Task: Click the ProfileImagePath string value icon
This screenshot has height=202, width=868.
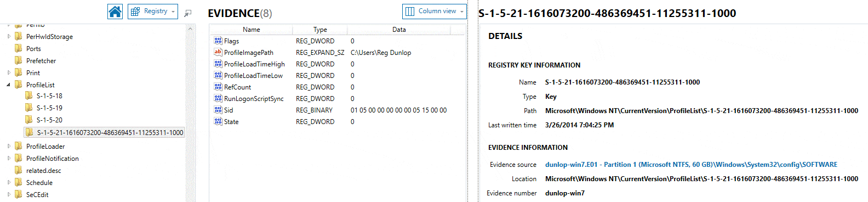Action: tap(218, 52)
